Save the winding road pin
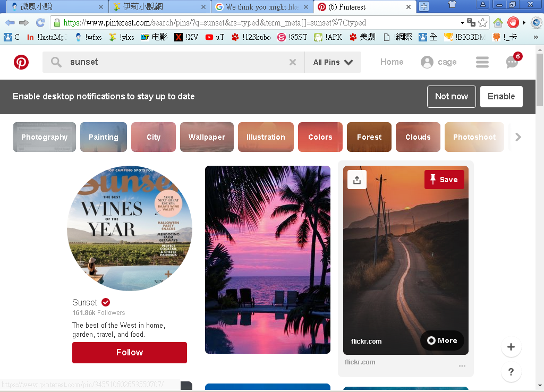The image size is (544, 392). coord(444,180)
